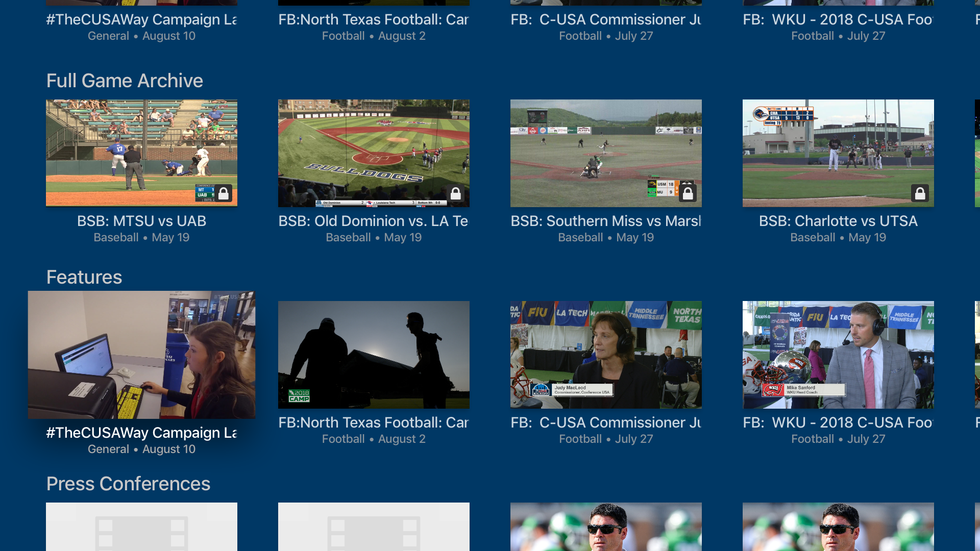Click "General • August 10" below the Features thumbnail
The height and width of the screenshot is (551, 980).
click(141, 449)
